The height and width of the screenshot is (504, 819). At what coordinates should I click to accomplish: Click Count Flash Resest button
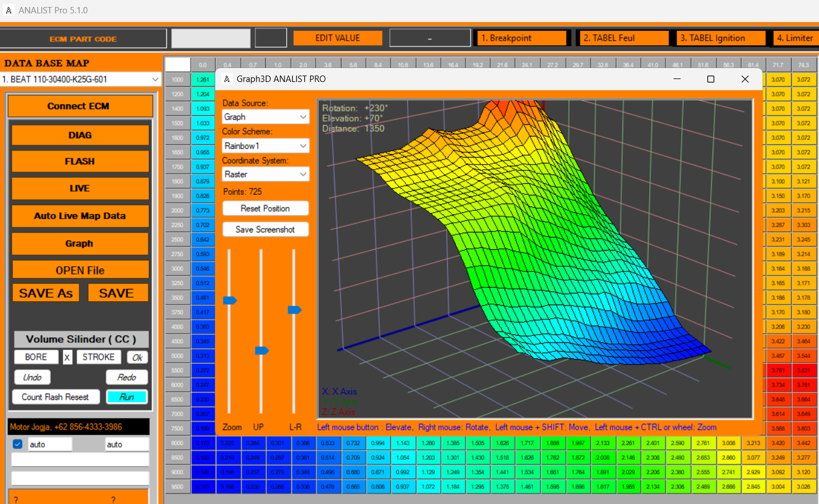point(56,397)
